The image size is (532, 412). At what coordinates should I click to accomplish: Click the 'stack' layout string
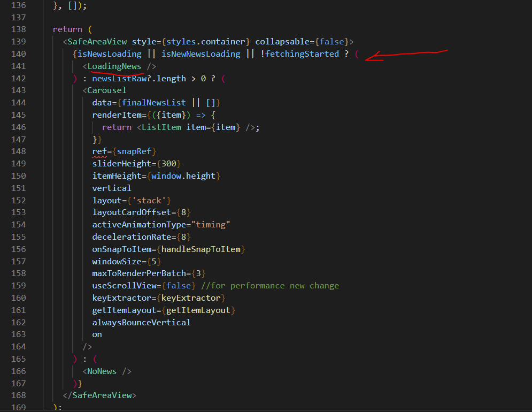(x=149, y=201)
